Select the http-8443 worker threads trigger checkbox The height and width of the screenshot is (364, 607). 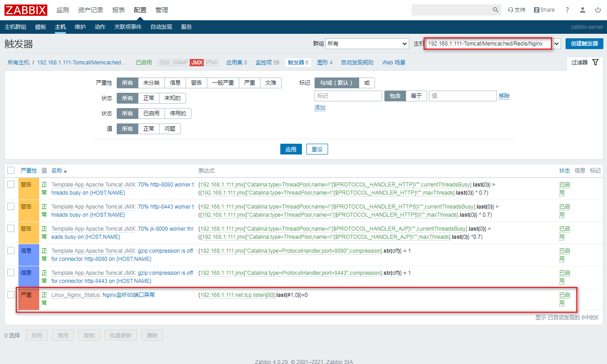coord(11,207)
